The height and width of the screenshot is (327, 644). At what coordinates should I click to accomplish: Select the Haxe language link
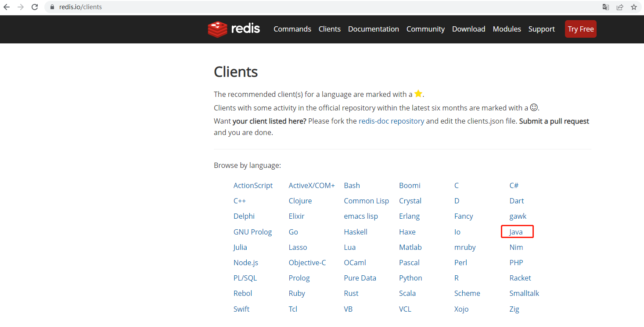[x=407, y=232]
